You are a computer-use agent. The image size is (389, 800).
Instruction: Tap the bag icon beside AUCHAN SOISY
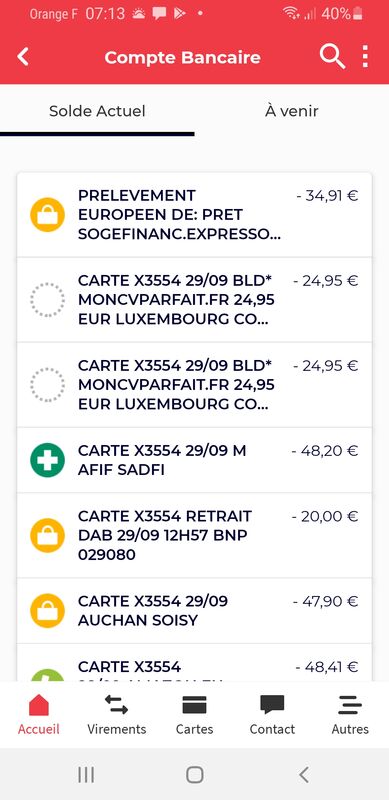click(x=47, y=611)
